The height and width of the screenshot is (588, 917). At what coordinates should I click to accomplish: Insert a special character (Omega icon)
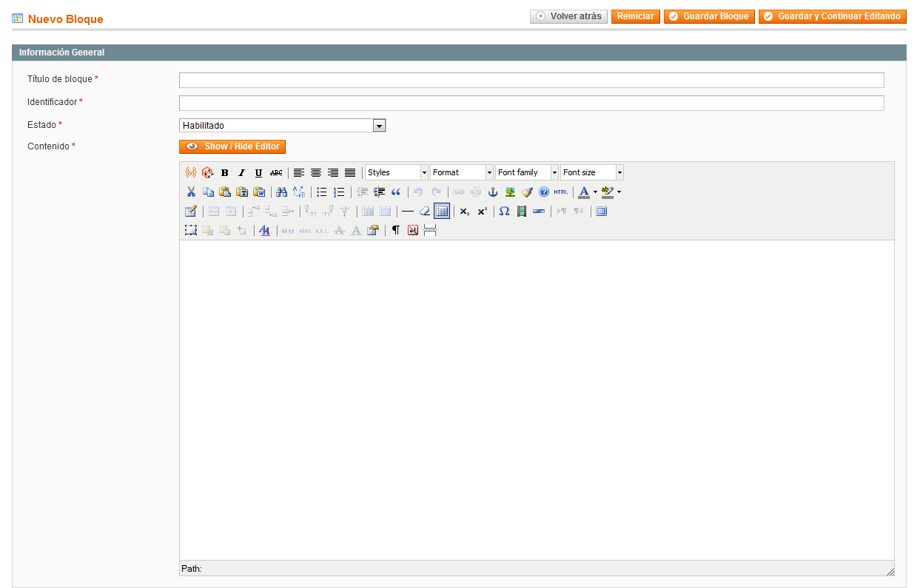(504, 212)
